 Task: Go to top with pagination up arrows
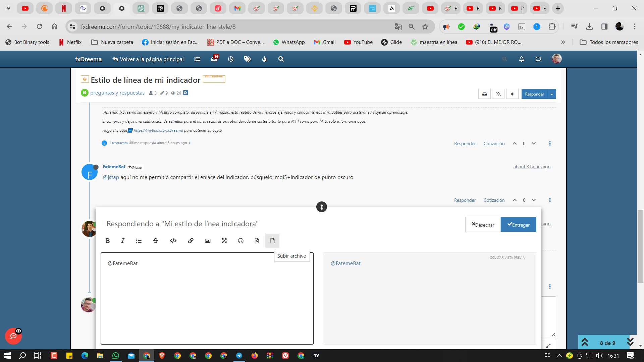click(x=585, y=342)
